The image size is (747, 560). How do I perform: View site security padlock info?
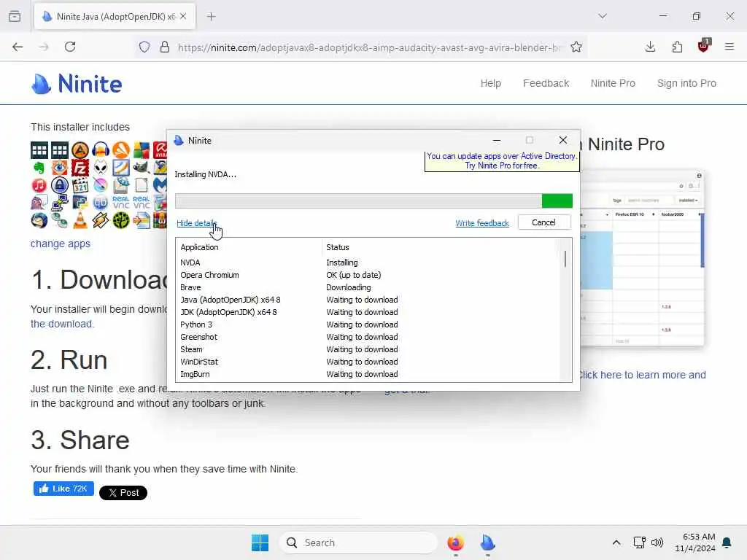(x=165, y=47)
